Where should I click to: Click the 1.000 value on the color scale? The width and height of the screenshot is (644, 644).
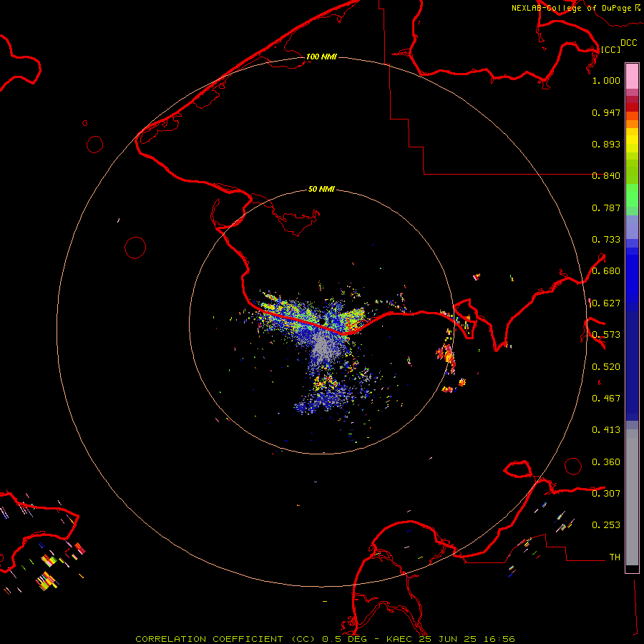(x=606, y=80)
